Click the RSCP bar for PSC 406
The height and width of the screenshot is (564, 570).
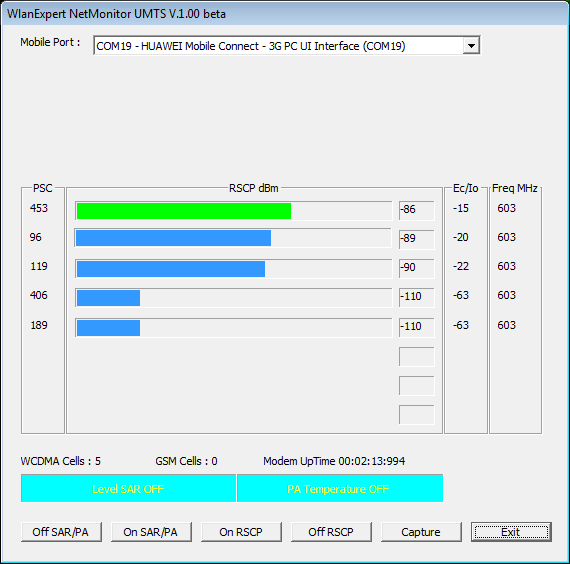coord(108,298)
